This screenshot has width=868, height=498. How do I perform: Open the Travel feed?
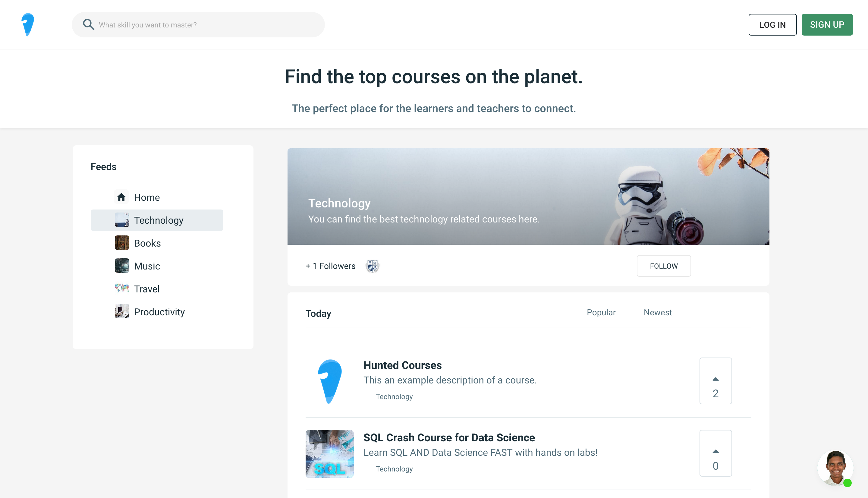click(147, 289)
